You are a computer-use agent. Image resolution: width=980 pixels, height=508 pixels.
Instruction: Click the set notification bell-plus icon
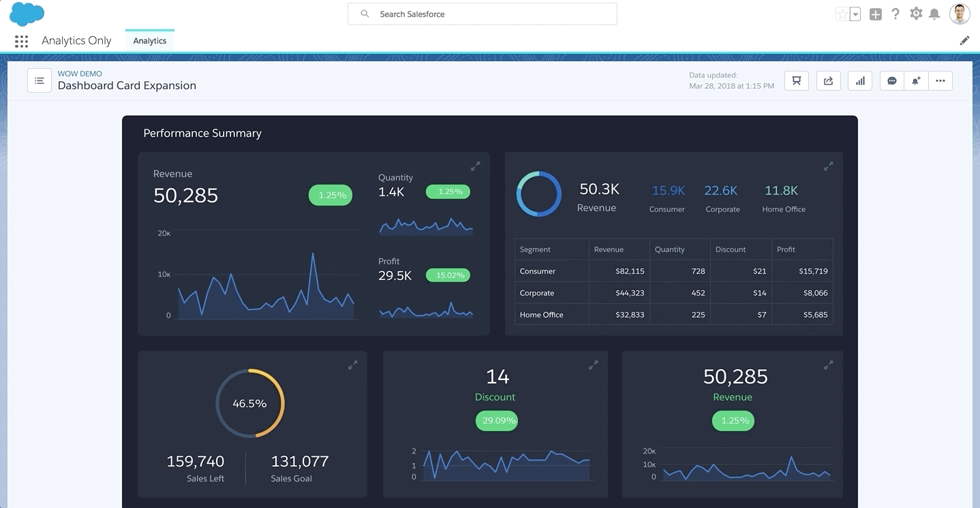tap(916, 81)
